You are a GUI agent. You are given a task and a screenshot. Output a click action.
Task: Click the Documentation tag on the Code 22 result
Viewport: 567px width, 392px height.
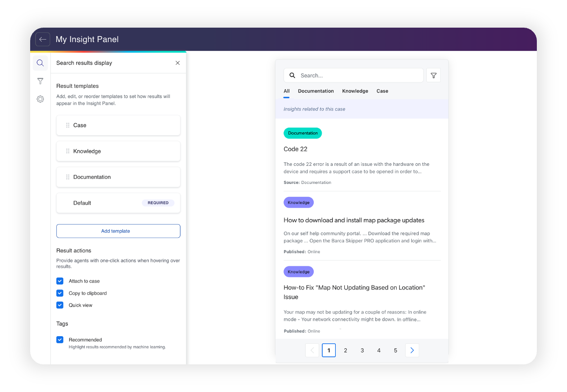303,133
